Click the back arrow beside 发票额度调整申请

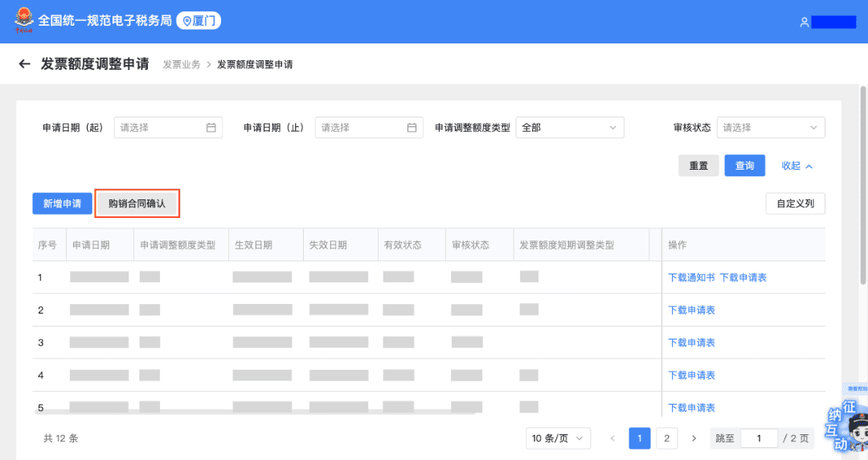(x=24, y=64)
